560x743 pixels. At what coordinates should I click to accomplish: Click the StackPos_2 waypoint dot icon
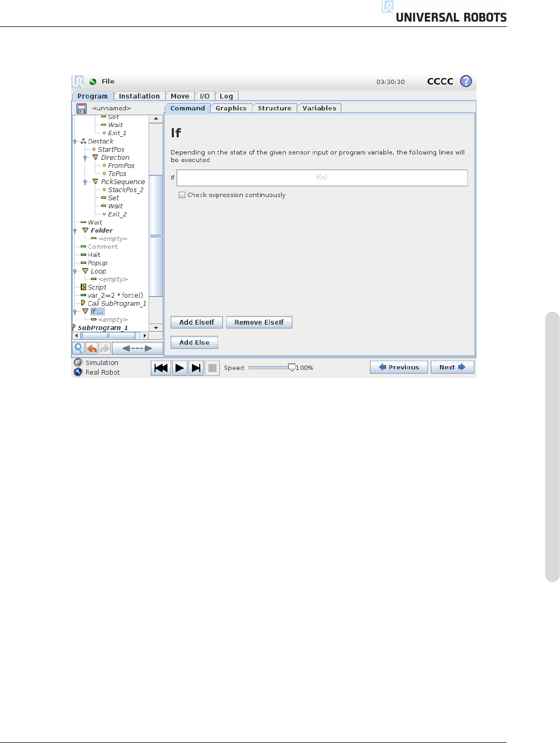point(104,190)
